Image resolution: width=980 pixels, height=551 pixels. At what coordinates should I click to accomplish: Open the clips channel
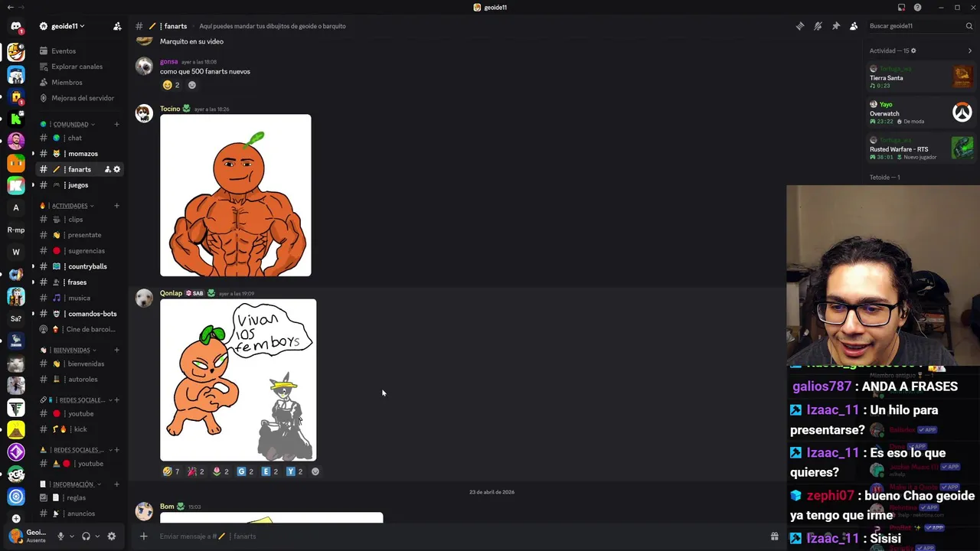click(x=80, y=220)
